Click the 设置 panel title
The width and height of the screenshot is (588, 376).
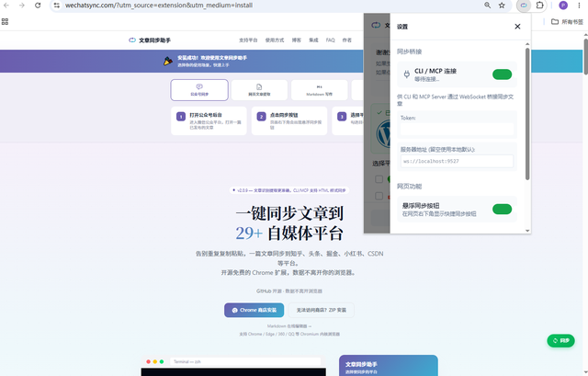(x=402, y=27)
